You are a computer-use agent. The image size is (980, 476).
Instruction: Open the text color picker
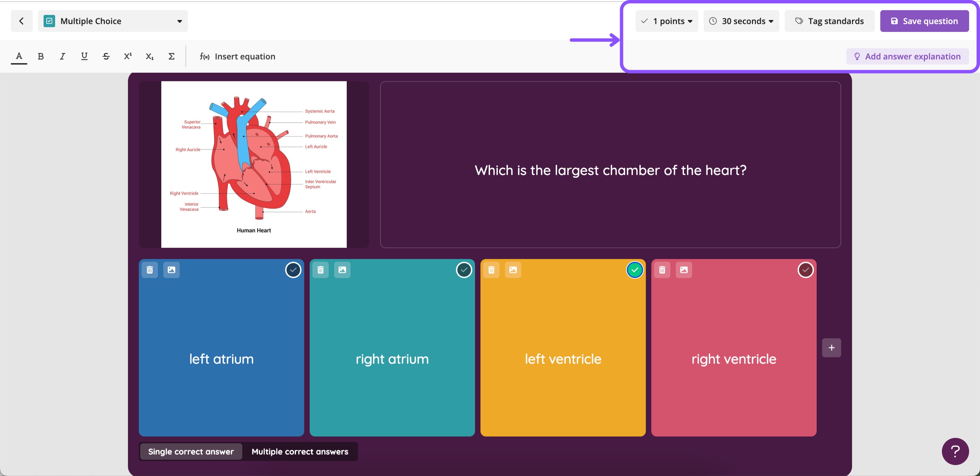pos(19,56)
